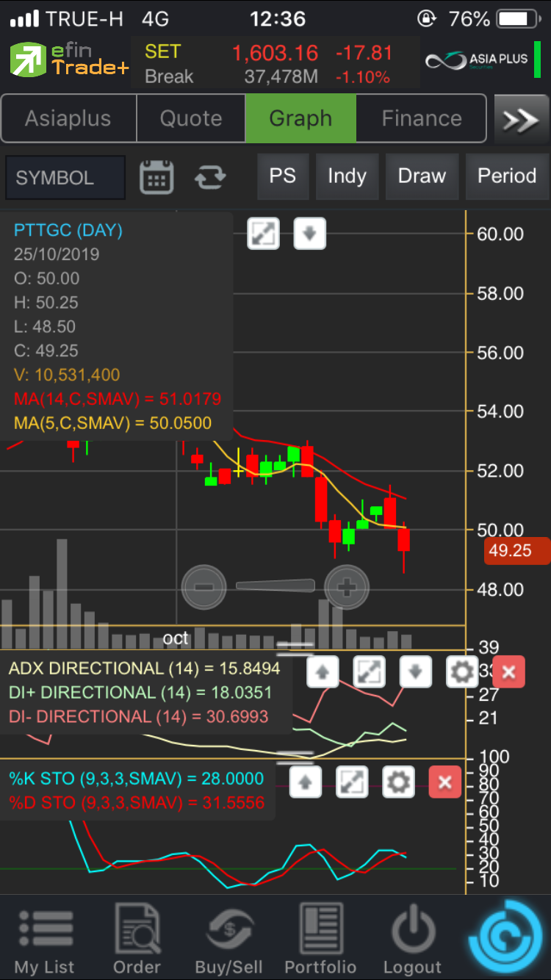Adjust the chart zoom slider bar
The width and height of the screenshot is (551, 980).
(275, 586)
